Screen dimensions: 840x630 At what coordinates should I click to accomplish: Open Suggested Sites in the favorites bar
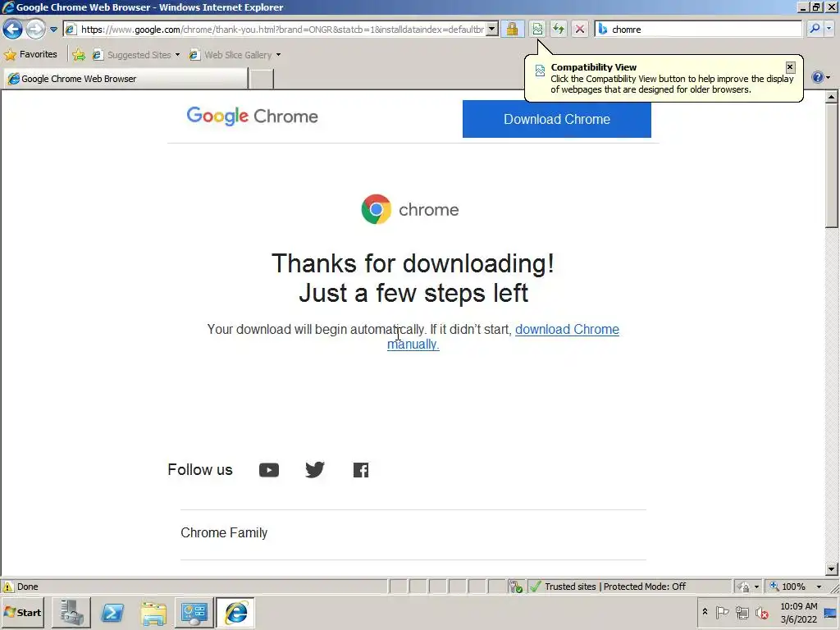point(136,55)
